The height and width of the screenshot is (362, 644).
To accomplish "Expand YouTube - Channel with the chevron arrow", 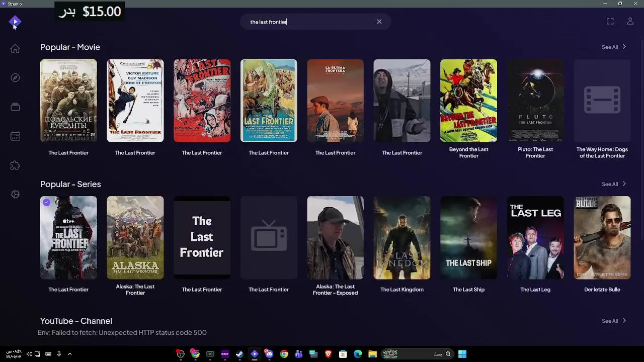I will pos(624,321).
